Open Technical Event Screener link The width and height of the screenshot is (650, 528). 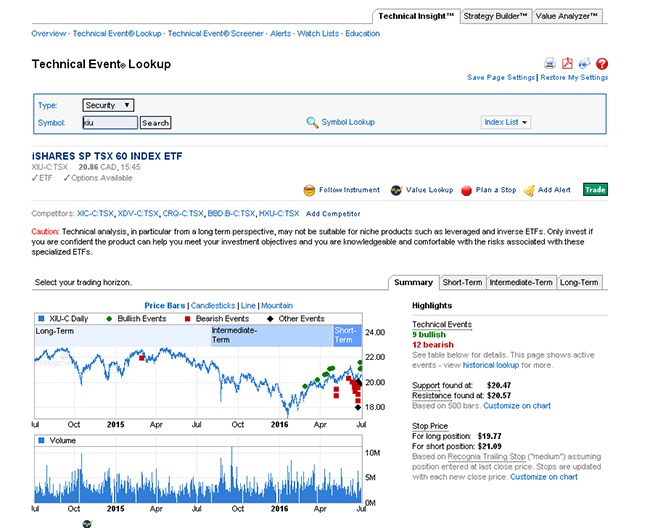pyautogui.click(x=215, y=34)
